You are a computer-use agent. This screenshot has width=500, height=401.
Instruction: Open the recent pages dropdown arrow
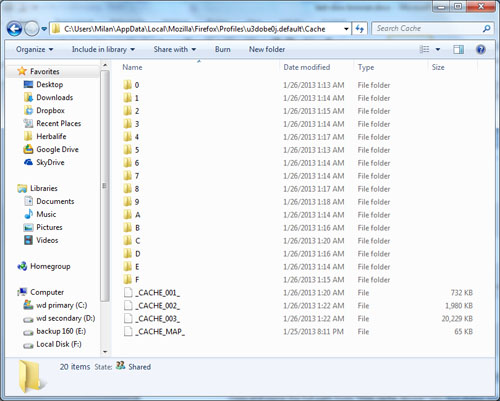coord(44,29)
